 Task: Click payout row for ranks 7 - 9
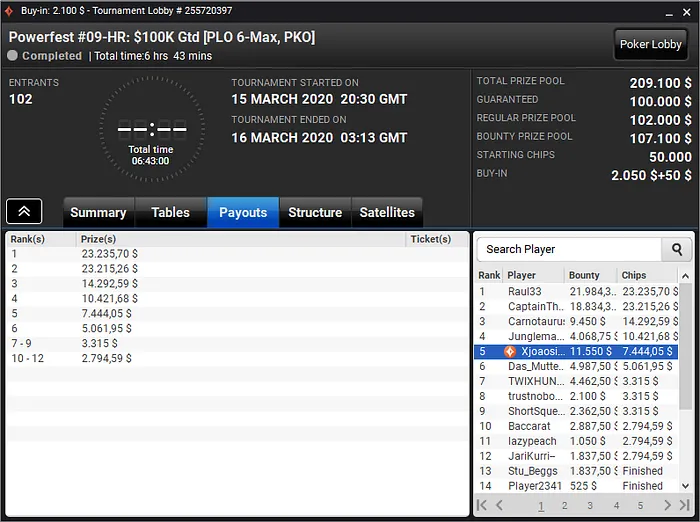coord(238,343)
